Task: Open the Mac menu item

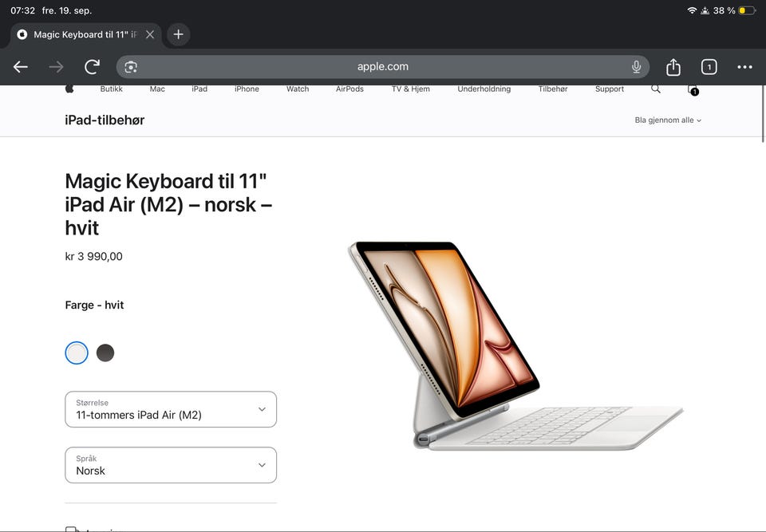Action: [x=157, y=89]
